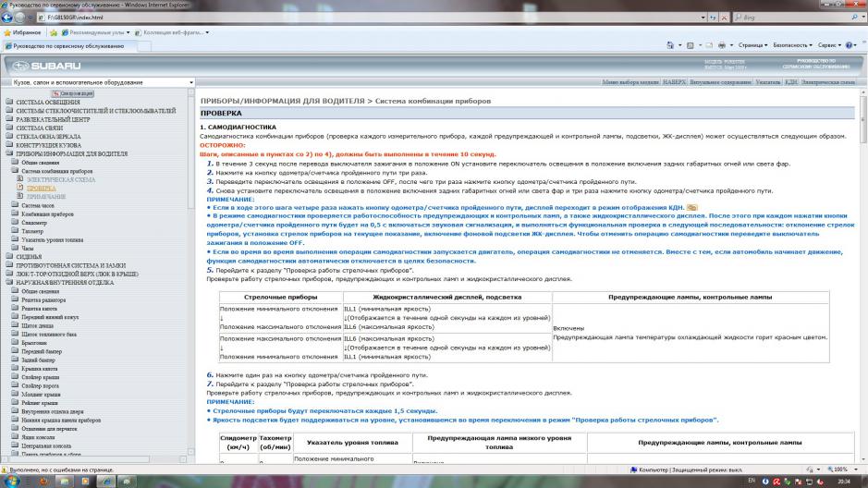The height and width of the screenshot is (488, 868).
Task: Click the folder icon next to Спидометр
Action: tap(15, 222)
